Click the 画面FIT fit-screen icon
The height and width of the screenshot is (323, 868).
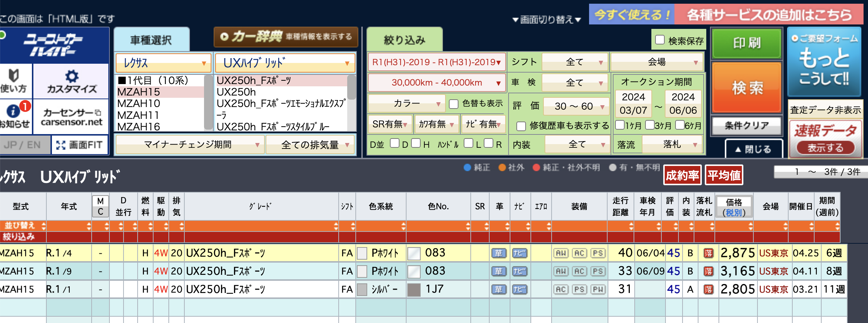click(79, 145)
